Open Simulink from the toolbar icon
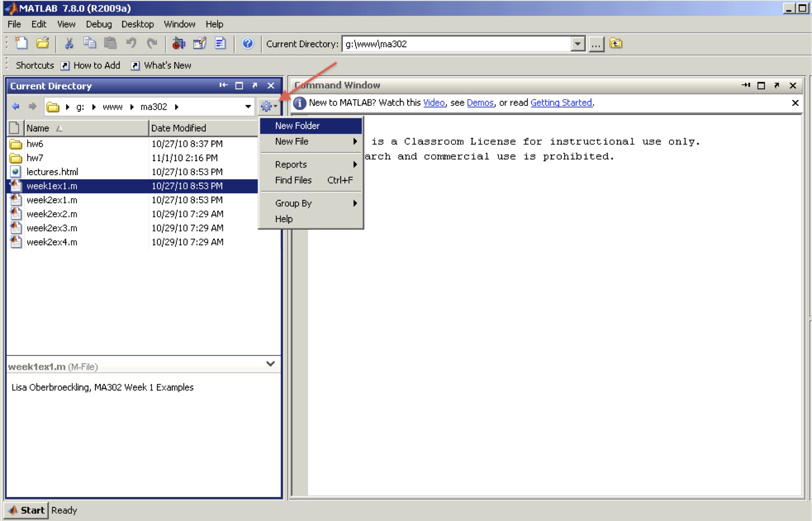The width and height of the screenshot is (812, 521). click(179, 43)
